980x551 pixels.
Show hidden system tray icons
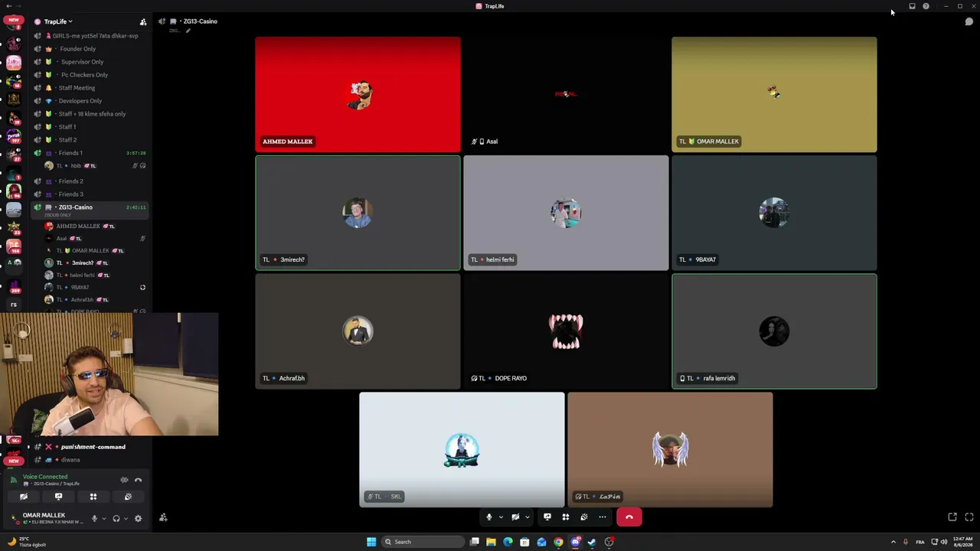893,542
